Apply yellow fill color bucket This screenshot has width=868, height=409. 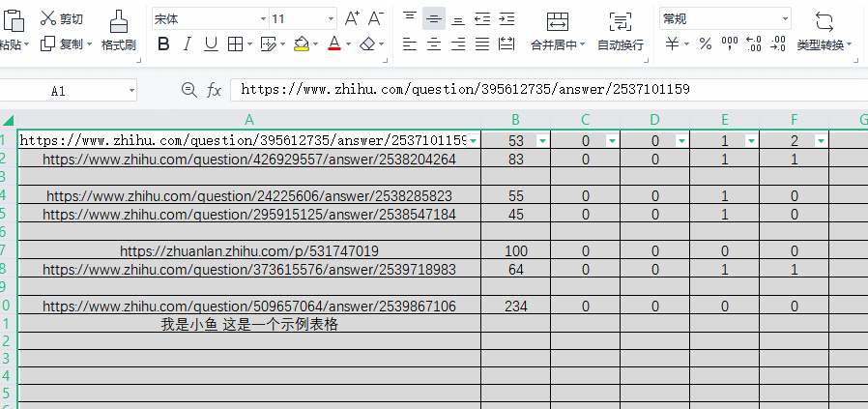(302, 44)
